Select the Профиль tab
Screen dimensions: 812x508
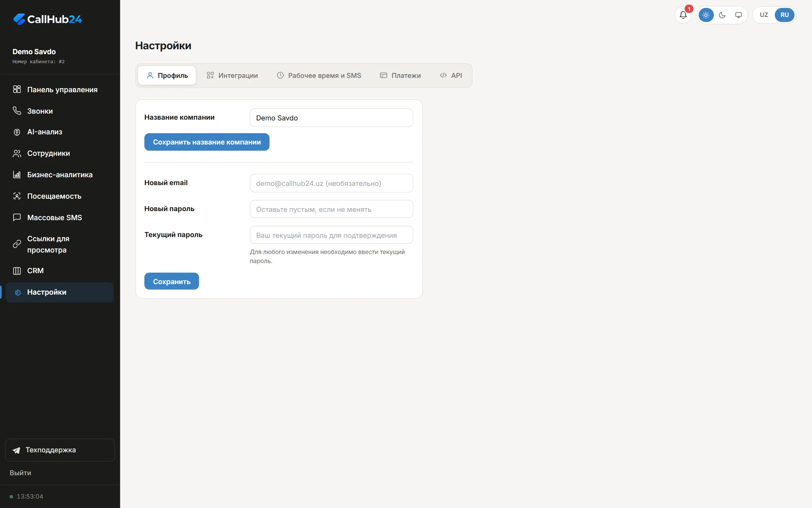tap(167, 76)
